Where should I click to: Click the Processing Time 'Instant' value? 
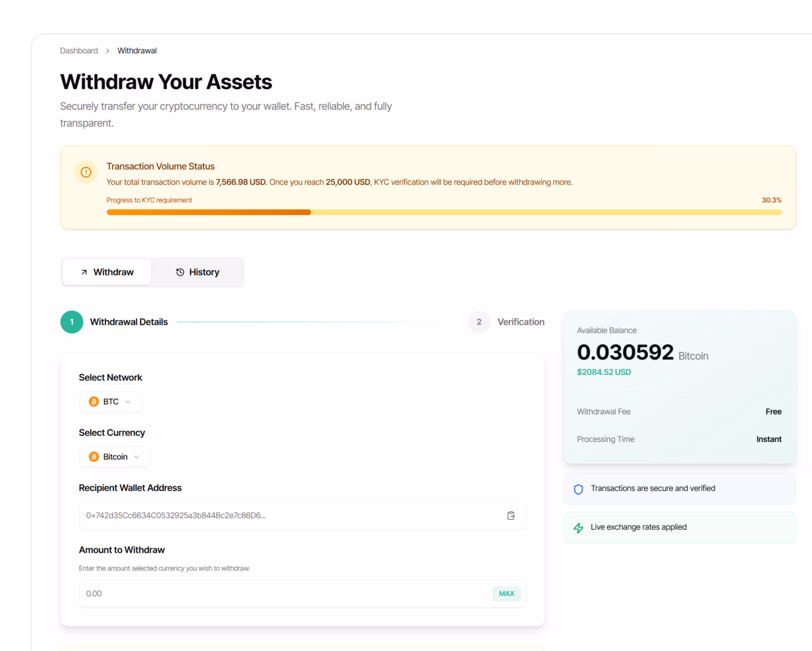[x=769, y=439]
